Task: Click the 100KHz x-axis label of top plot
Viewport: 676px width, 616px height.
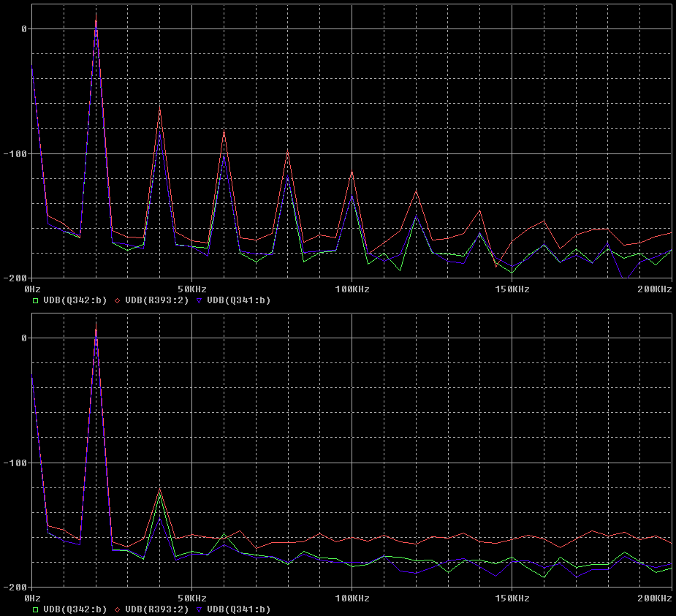Action: [352, 289]
